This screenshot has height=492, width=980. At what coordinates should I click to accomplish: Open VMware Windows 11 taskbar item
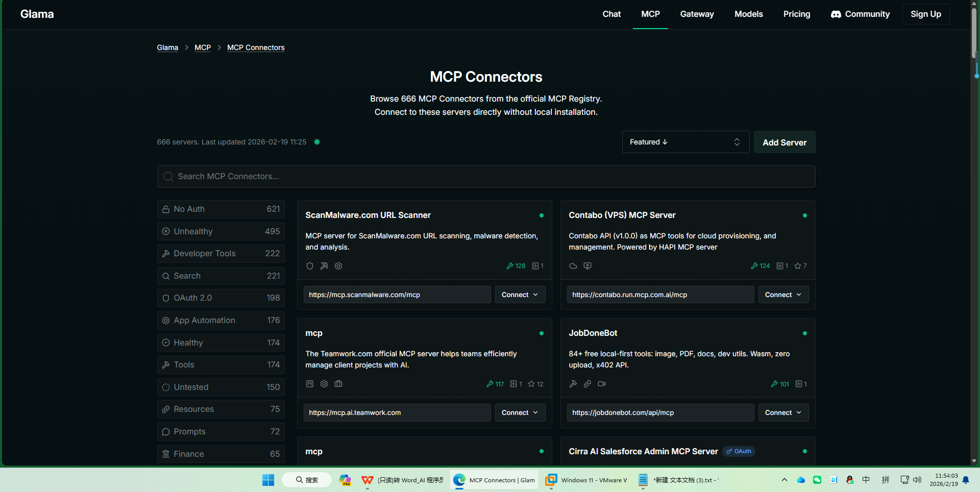pos(586,480)
